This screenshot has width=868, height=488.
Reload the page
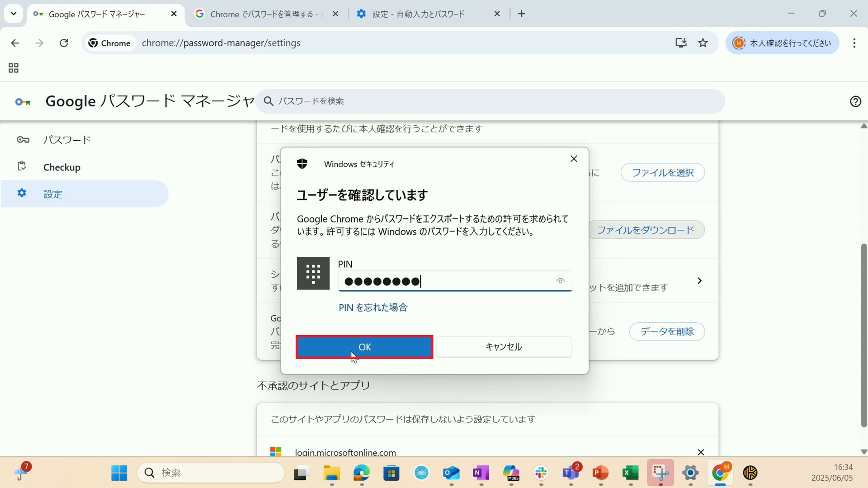click(x=64, y=43)
